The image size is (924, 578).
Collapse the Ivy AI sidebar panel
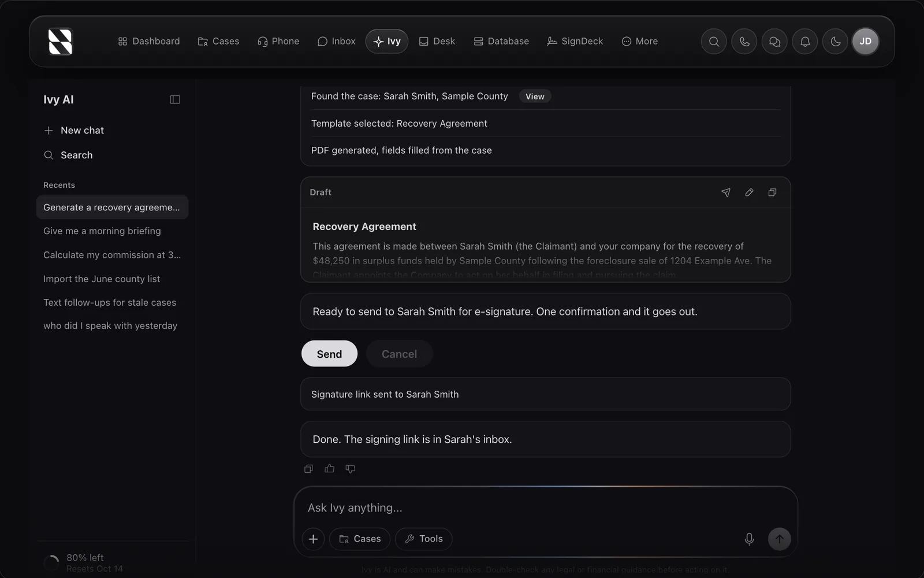click(175, 99)
